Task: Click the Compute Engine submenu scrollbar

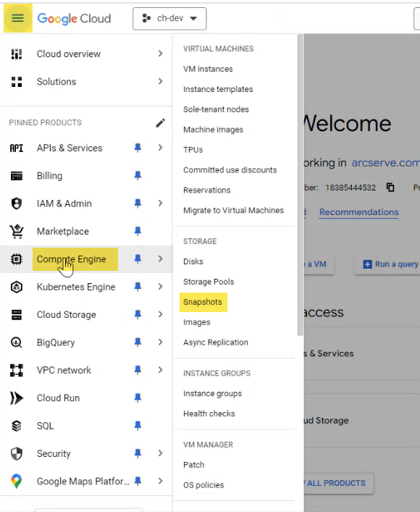Action: 301,185
